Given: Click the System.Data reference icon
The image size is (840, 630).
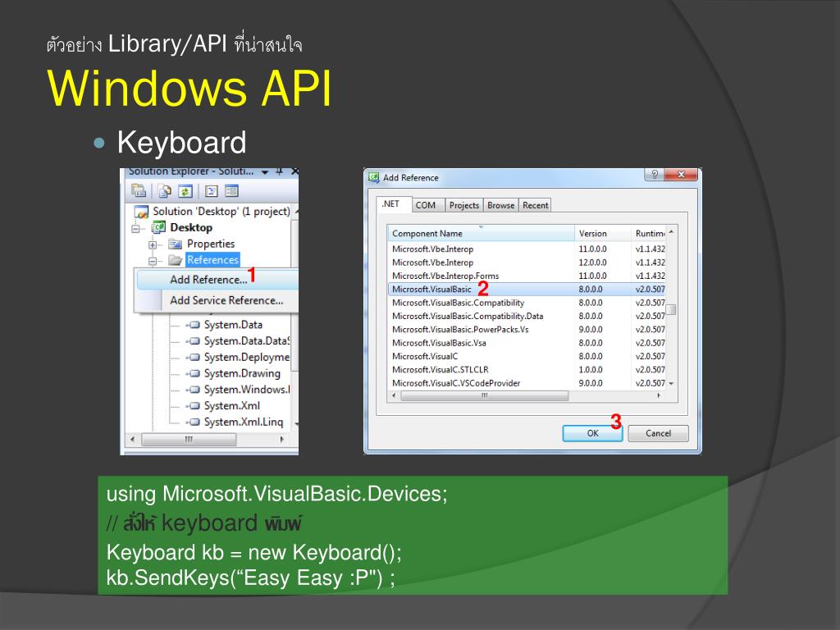Looking at the screenshot, I should (194, 325).
